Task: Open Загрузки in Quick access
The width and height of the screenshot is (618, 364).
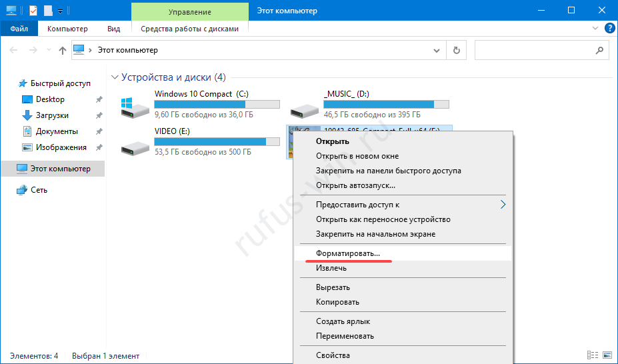Action: point(52,115)
